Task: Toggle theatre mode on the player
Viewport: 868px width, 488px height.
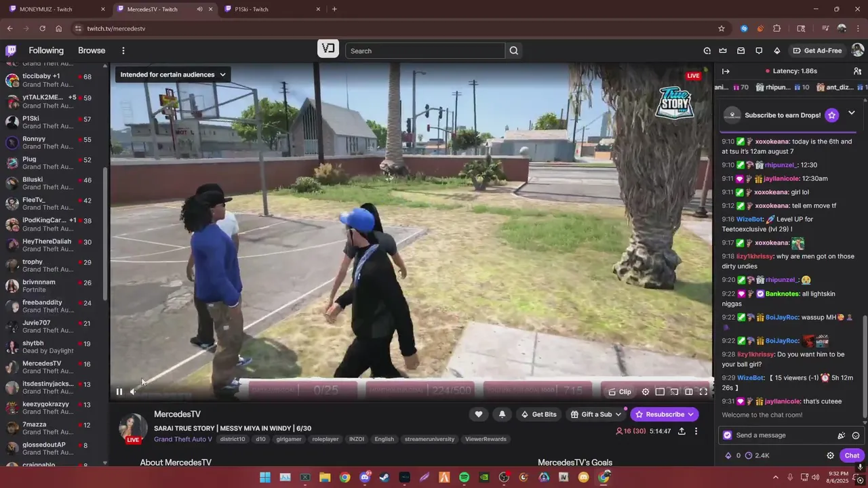Action: 689,392
